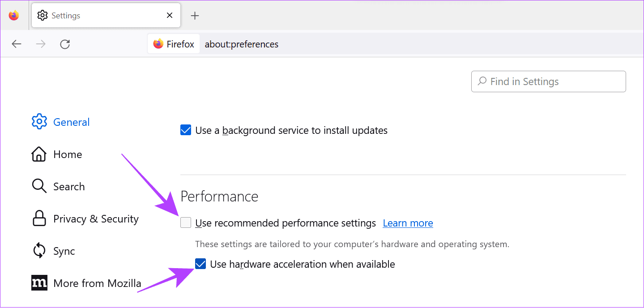The width and height of the screenshot is (644, 308).
Task: Open the Sync settings section
Action: 64,251
